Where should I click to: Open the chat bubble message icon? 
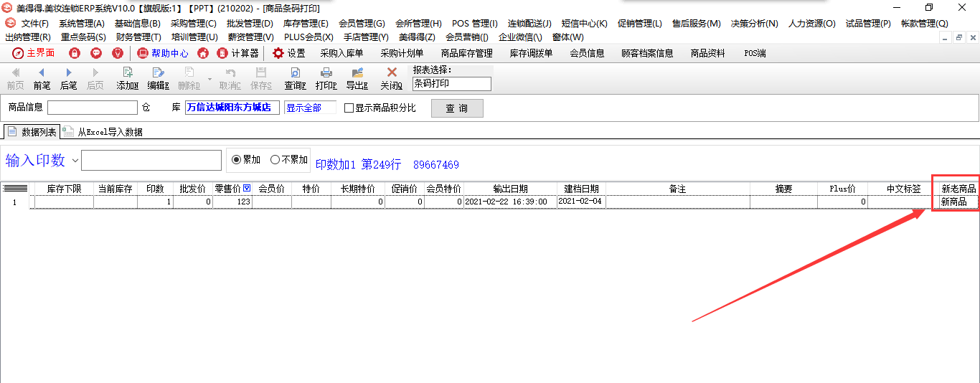click(96, 53)
